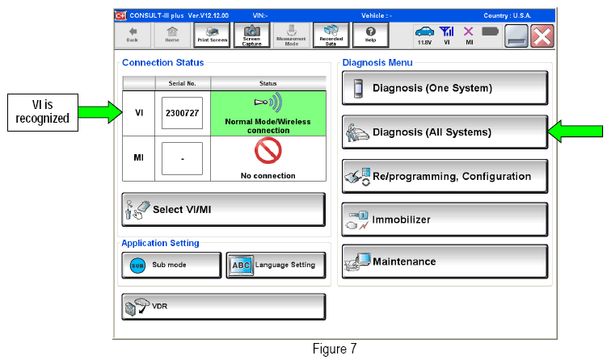Click the 'Connection Status' section heading

pos(163,63)
